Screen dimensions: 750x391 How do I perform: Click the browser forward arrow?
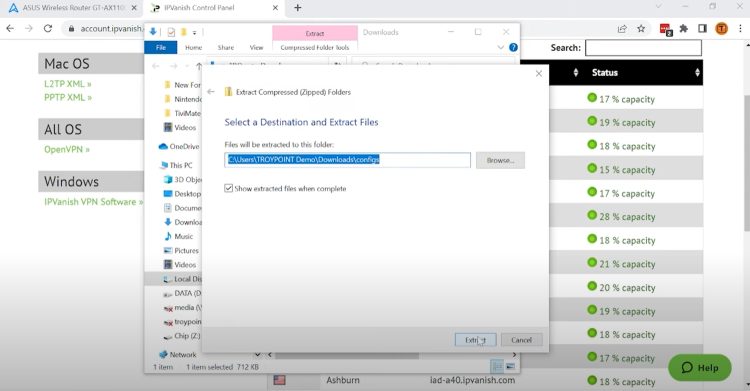pyautogui.click(x=29, y=29)
